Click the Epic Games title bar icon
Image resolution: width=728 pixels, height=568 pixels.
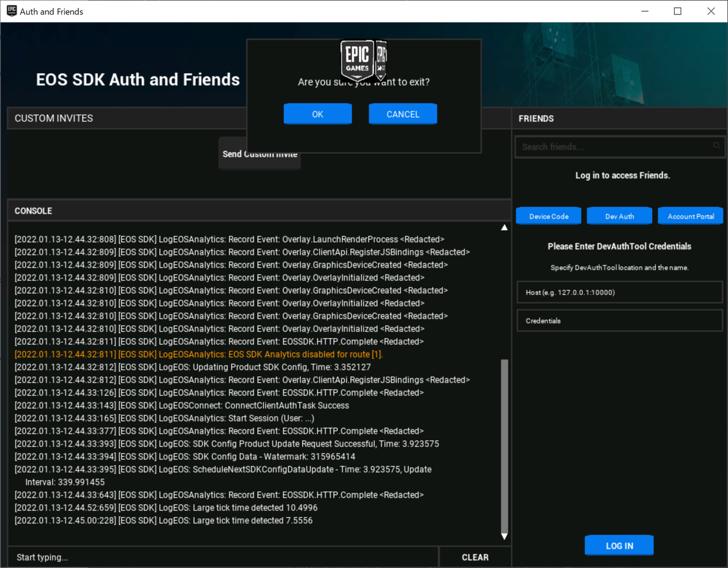[x=12, y=11]
